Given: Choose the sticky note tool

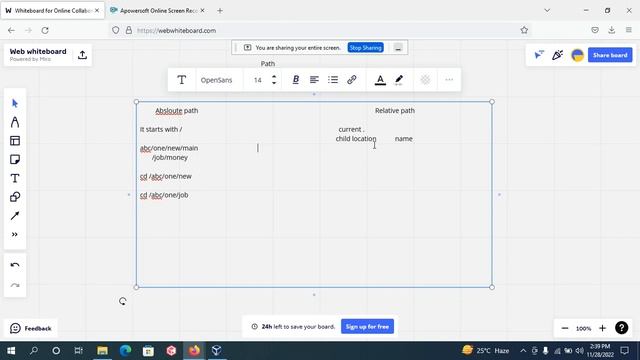Looking at the screenshot, I should coord(15,160).
